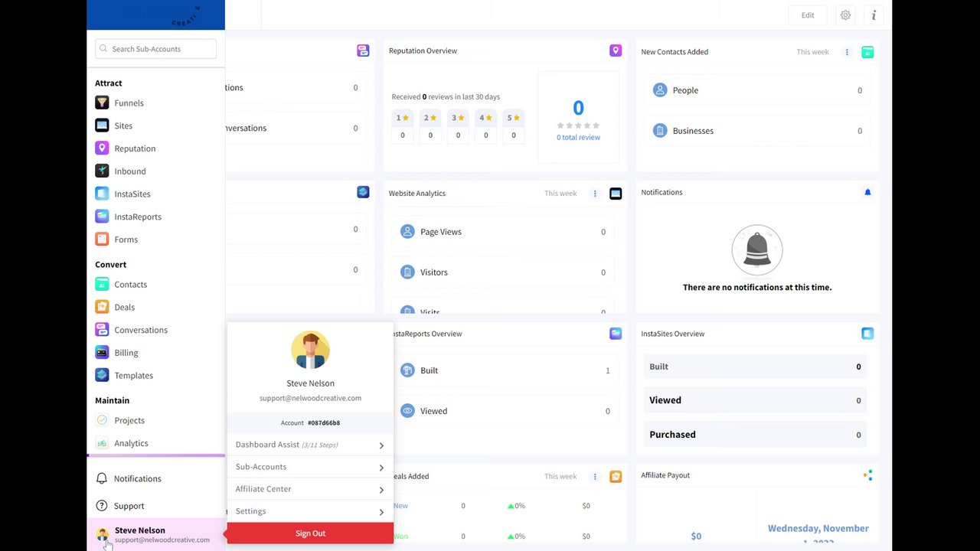Click the Businesses row in New Contacts
The height and width of the screenshot is (551, 980).
click(757, 131)
